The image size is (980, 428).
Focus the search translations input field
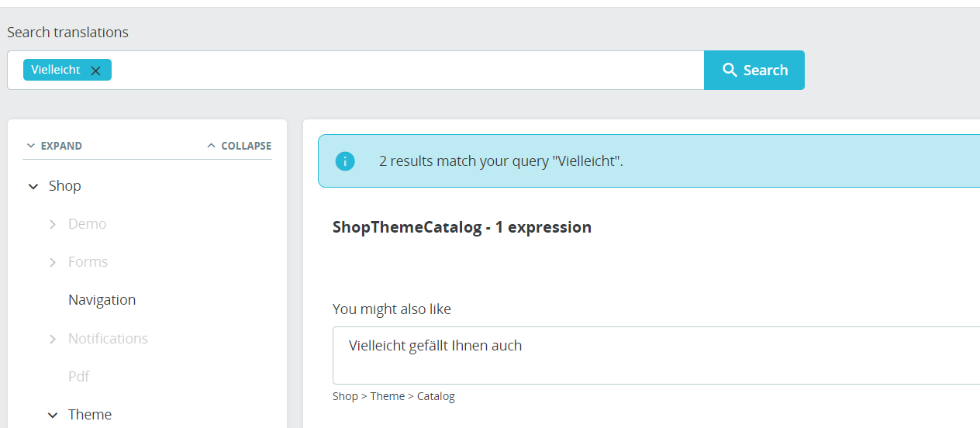point(403,71)
